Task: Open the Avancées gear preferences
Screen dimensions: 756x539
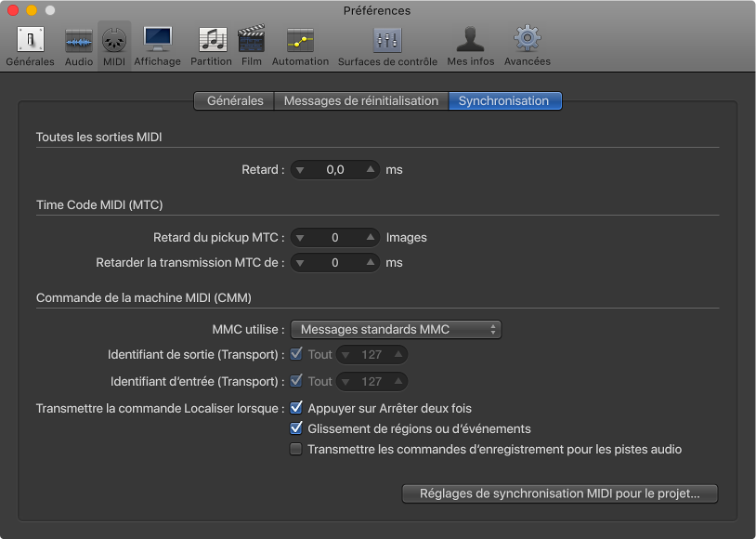Action: point(527,41)
